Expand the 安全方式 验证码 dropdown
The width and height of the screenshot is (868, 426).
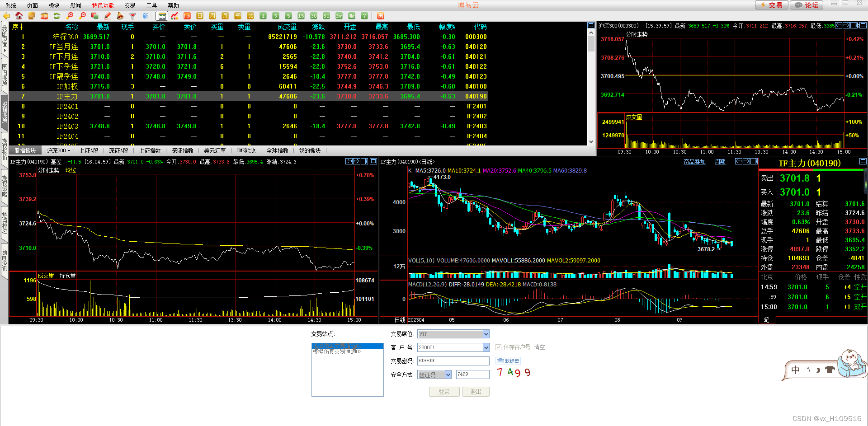[448, 375]
